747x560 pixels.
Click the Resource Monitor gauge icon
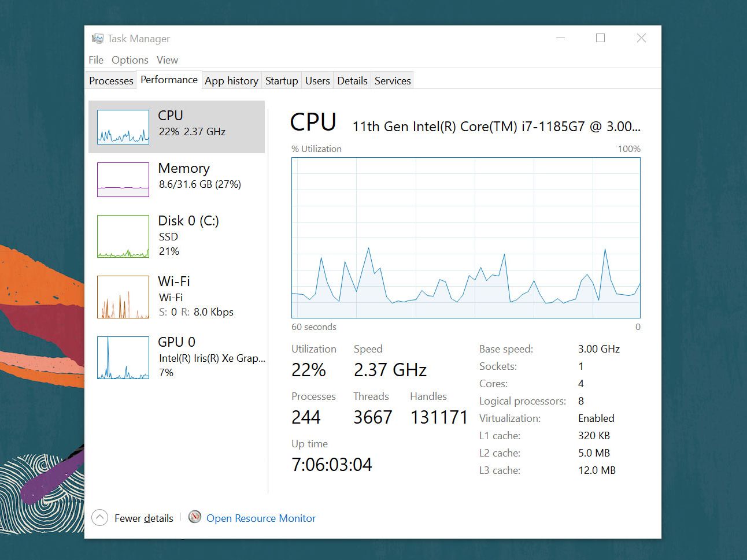tap(195, 517)
